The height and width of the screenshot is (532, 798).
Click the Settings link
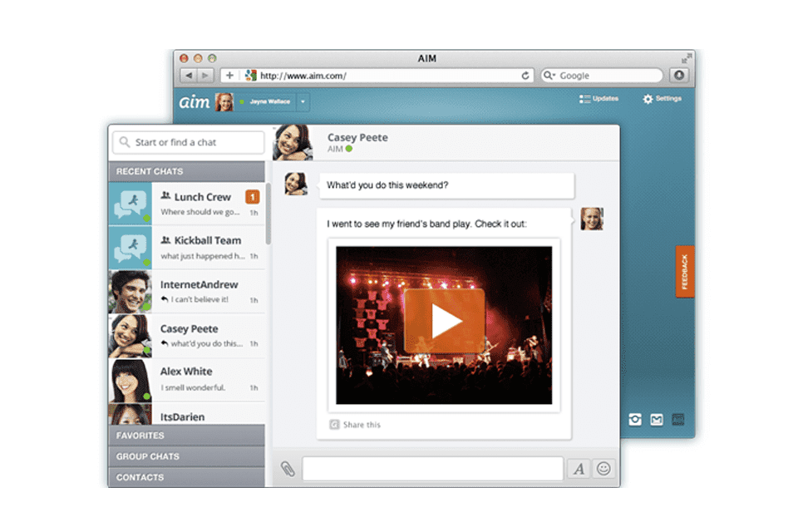(x=668, y=98)
